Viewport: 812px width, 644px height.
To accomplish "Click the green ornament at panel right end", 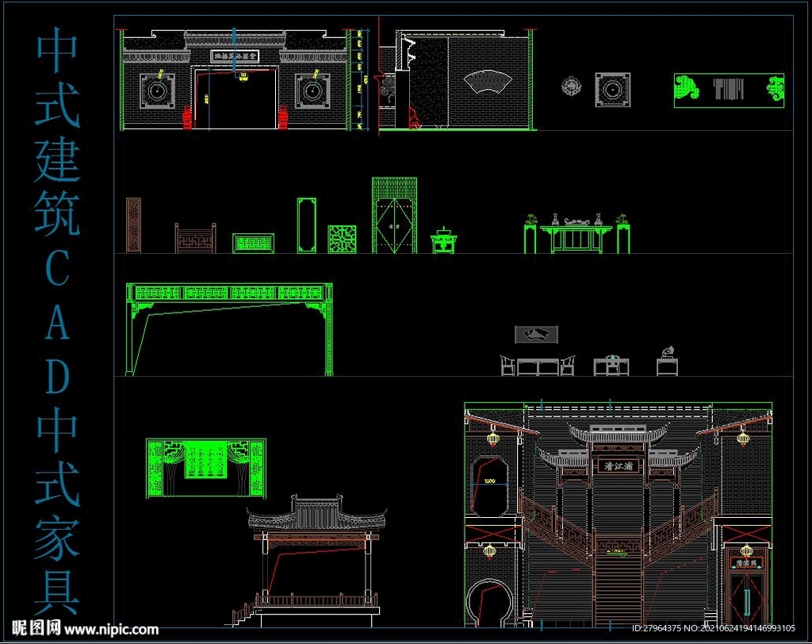I will pyautogui.click(x=776, y=89).
